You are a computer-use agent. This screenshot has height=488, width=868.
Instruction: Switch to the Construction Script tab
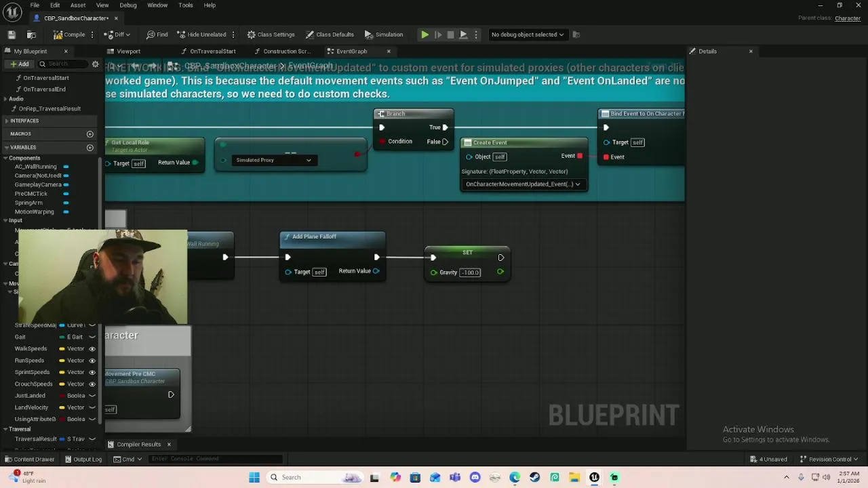[286, 52]
